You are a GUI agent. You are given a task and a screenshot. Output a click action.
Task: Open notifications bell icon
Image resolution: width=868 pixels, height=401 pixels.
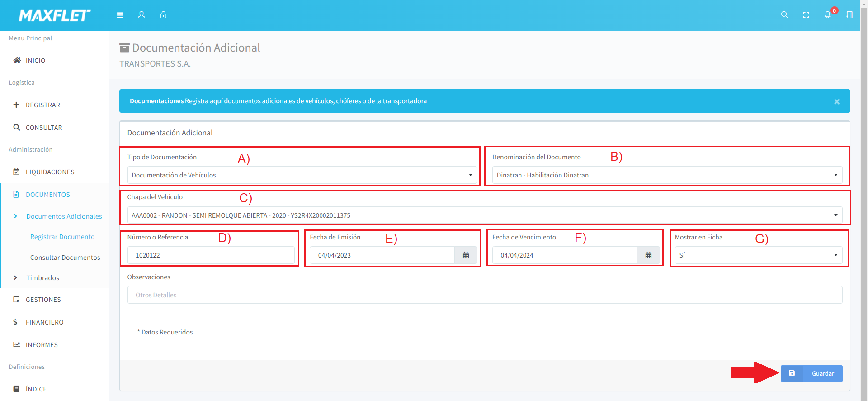coord(827,15)
